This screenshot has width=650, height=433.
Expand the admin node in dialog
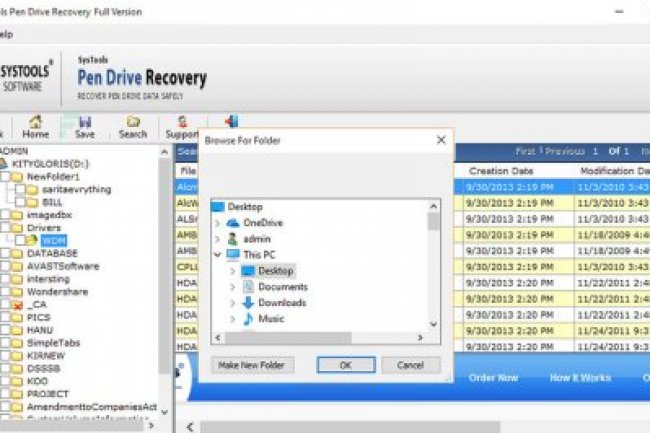(x=219, y=239)
